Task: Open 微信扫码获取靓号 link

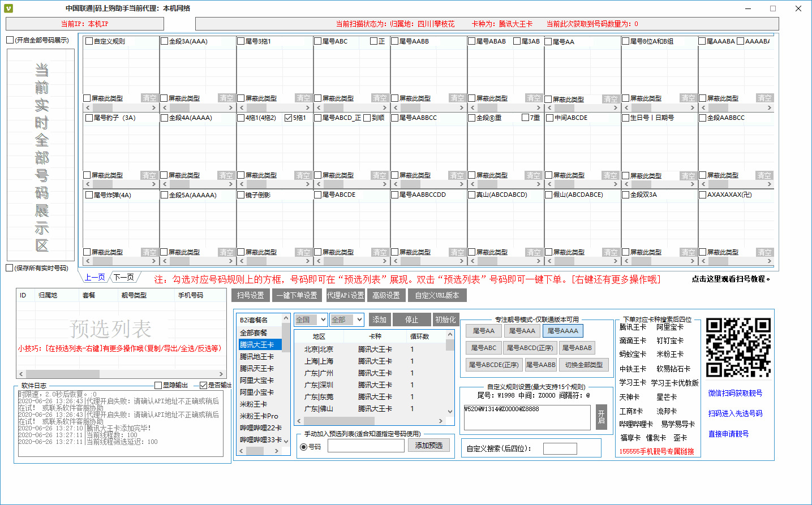Action: [735, 393]
